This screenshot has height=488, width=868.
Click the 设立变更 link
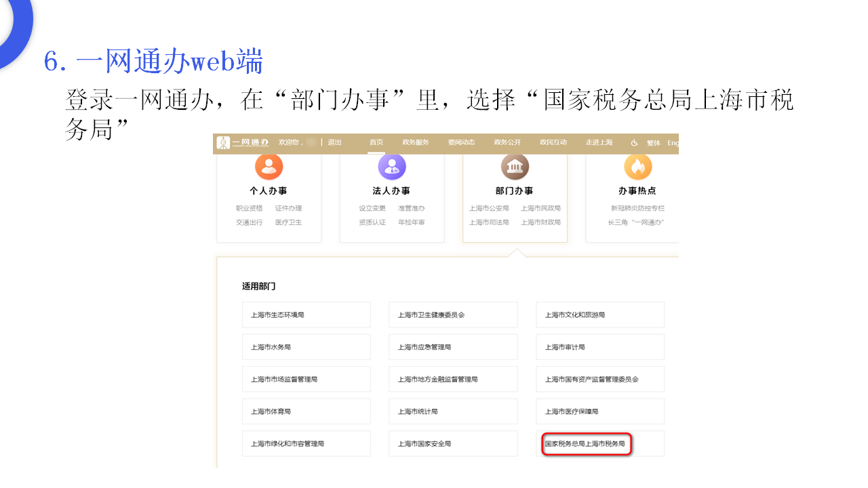[372, 208]
